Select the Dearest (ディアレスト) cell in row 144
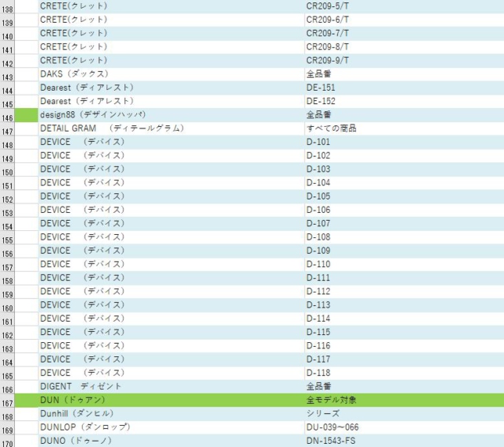The image size is (504, 447). point(171,88)
